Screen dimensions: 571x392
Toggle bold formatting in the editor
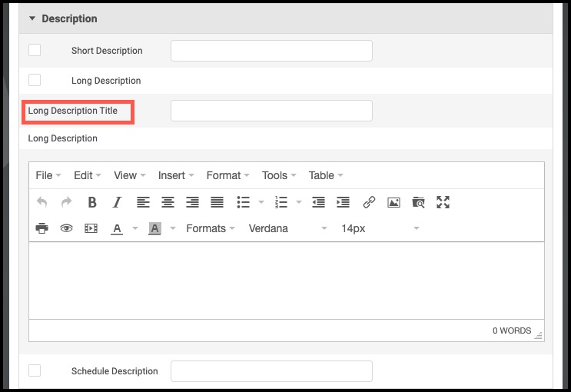(x=92, y=202)
